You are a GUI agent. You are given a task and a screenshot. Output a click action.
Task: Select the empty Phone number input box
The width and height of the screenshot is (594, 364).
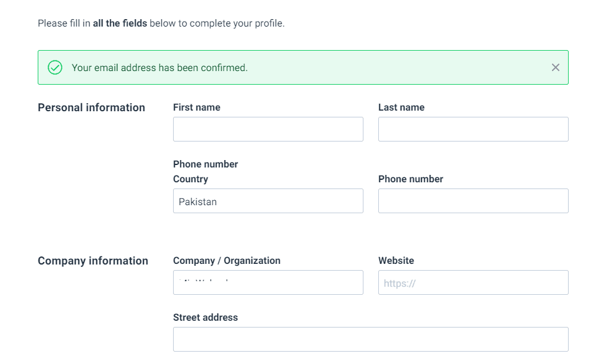[x=473, y=201]
